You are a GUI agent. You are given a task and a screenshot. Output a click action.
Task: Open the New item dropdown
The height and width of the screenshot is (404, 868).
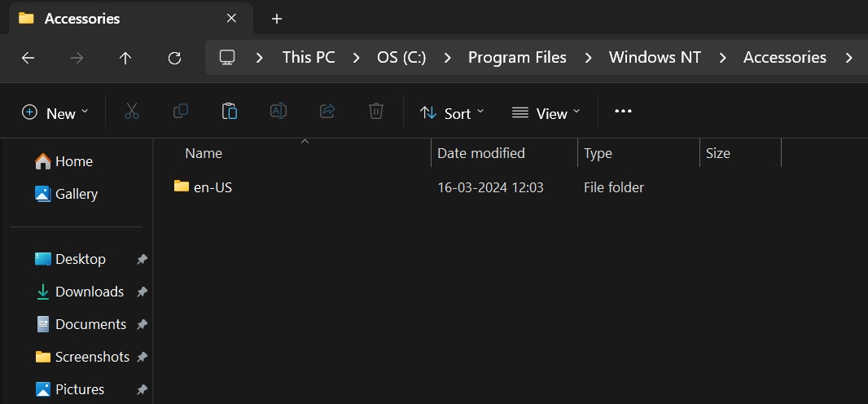pos(55,113)
